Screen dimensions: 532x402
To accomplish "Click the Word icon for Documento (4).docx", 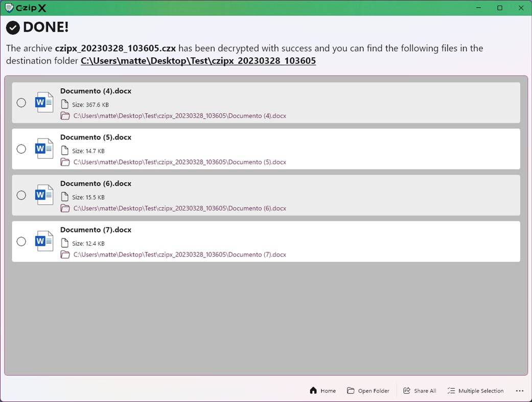I will (43, 102).
